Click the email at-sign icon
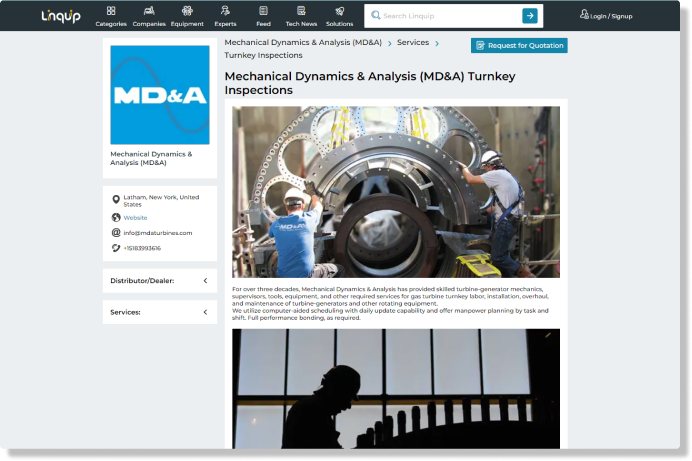The image size is (692, 461). point(116,232)
